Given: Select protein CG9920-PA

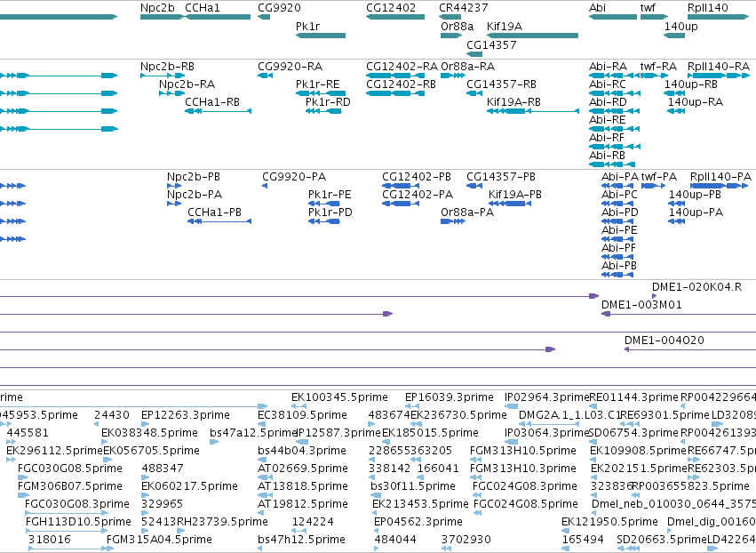Looking at the screenshot, I should coord(265,186).
